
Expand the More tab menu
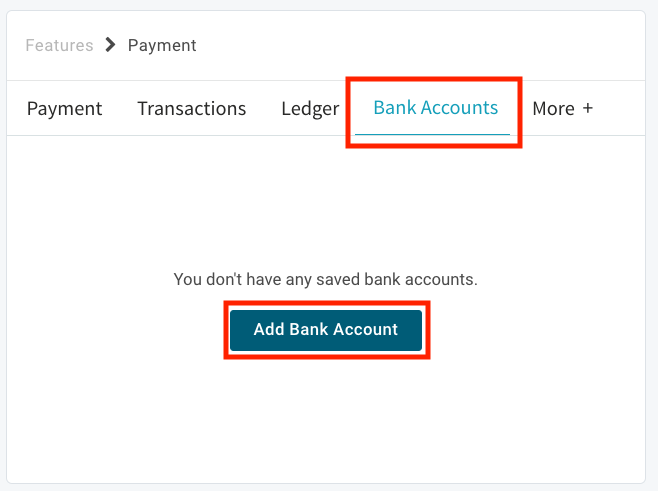click(562, 109)
